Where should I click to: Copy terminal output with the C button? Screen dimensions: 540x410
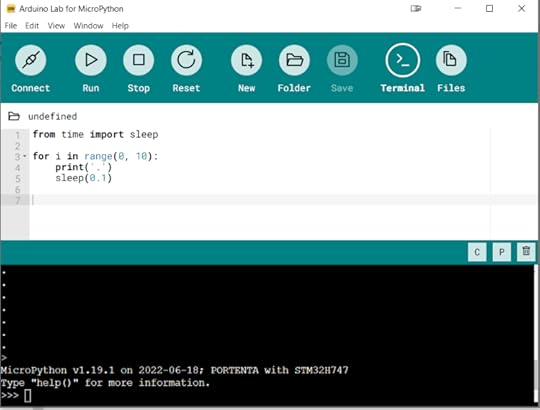(x=477, y=252)
